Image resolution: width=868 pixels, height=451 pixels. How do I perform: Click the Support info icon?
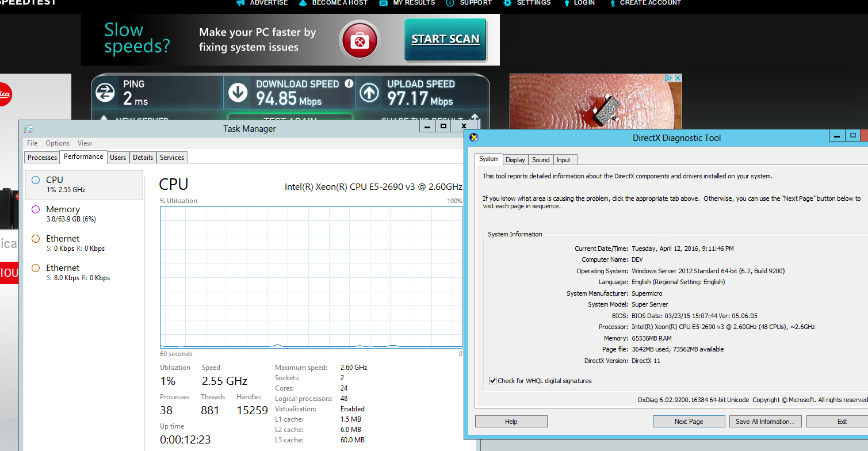click(450, 3)
